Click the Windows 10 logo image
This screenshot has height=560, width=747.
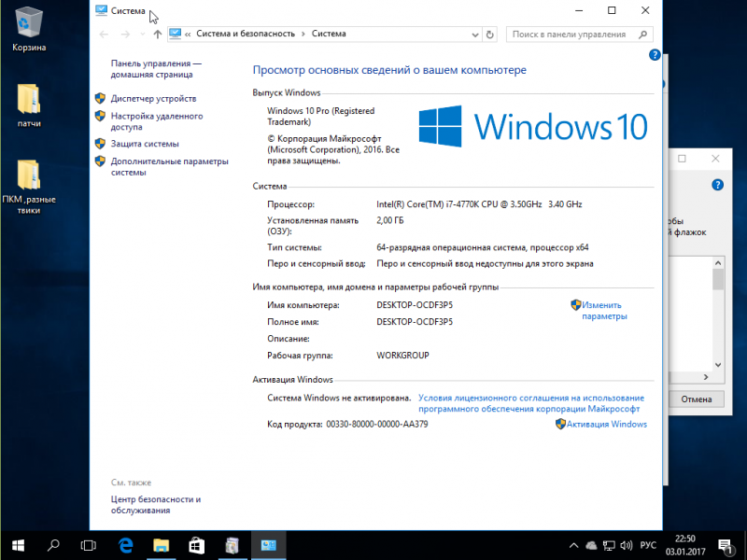point(533,126)
